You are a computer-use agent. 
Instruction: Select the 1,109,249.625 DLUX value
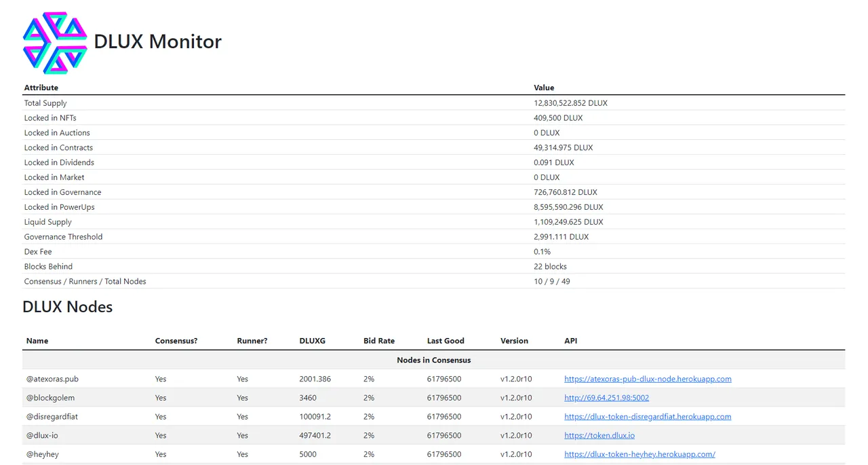pos(568,223)
